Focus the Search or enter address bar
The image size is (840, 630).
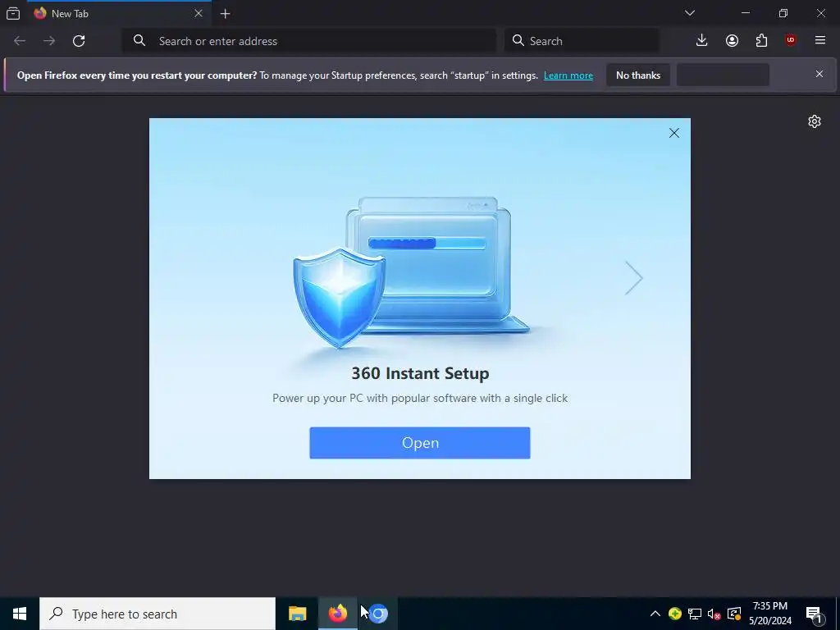click(x=309, y=41)
